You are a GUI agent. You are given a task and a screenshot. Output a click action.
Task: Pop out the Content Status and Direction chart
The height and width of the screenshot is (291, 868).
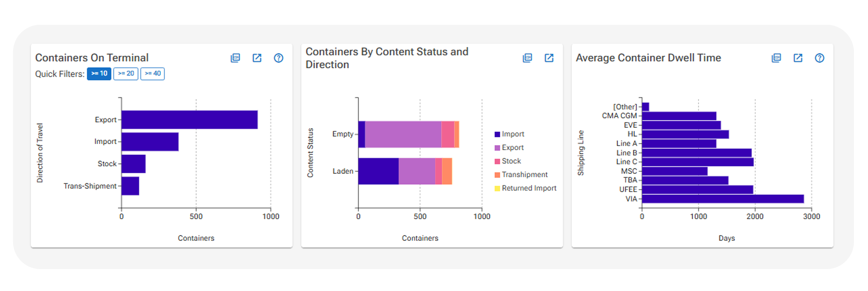pyautogui.click(x=549, y=58)
